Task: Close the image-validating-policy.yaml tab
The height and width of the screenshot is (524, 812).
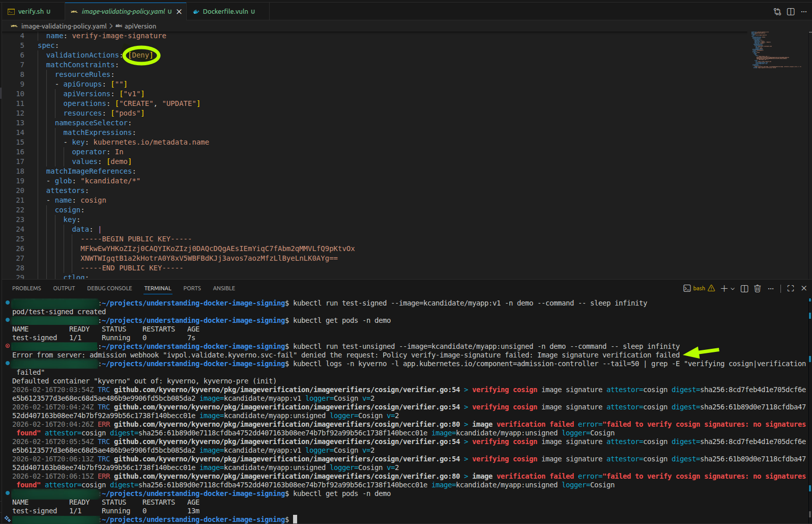Action: [x=179, y=12]
